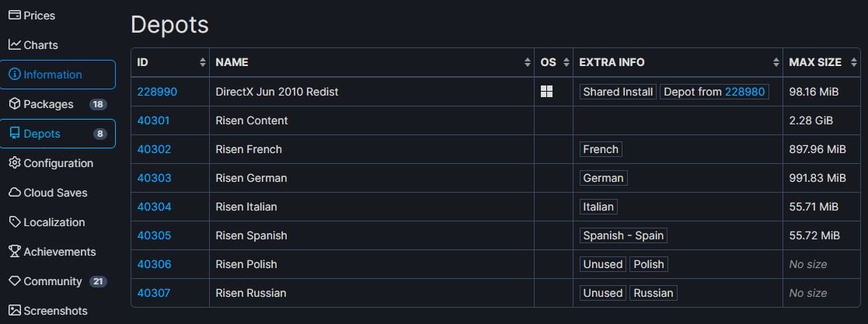Sort table by MAX SIZE column
Screen dimensions: 868x324
coord(854,62)
